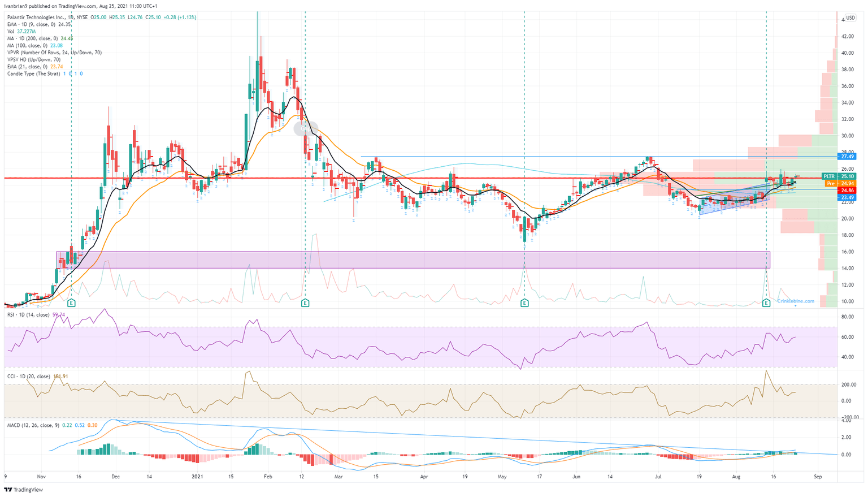Click the Sep label on the date axis
This screenshot has height=497, width=868.
818,477
